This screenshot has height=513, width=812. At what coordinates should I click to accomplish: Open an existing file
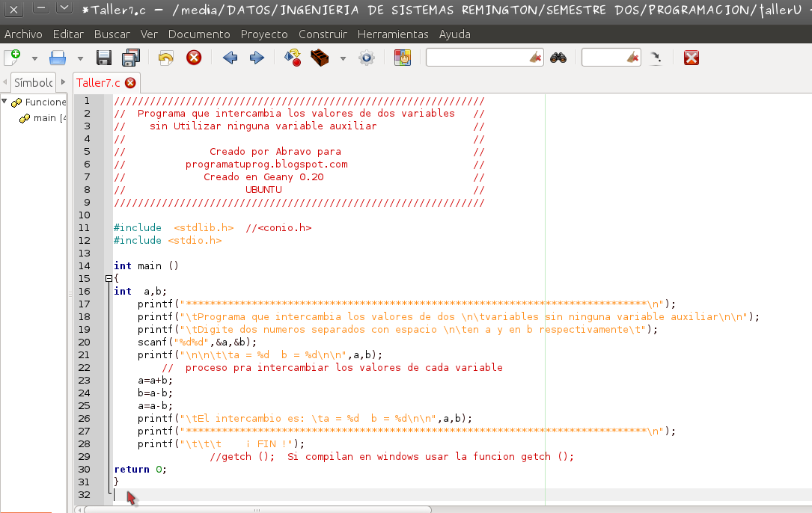click(58, 58)
